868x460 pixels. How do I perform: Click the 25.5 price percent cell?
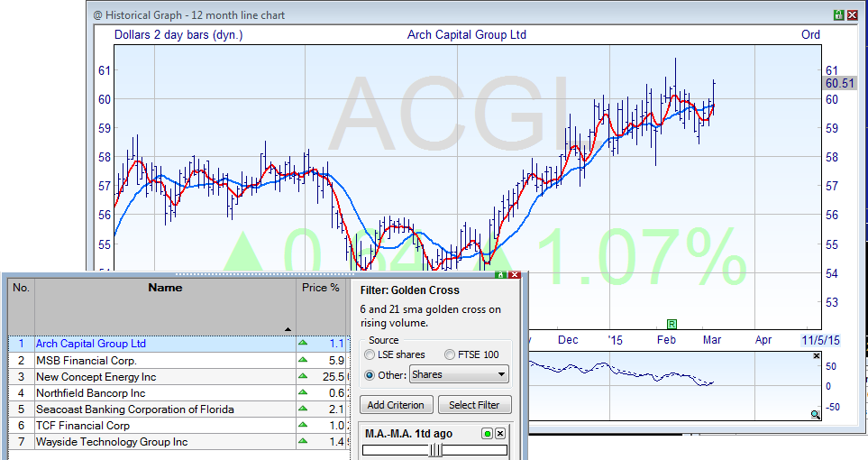coord(333,377)
